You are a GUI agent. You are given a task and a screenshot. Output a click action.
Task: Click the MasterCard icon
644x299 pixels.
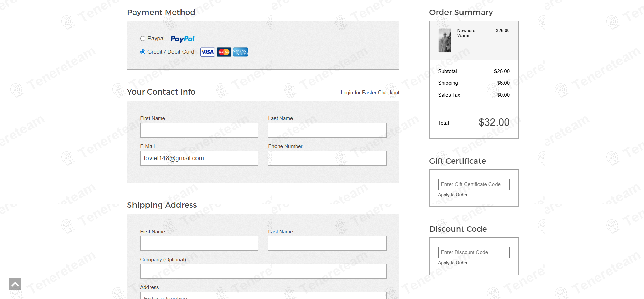pos(224,52)
